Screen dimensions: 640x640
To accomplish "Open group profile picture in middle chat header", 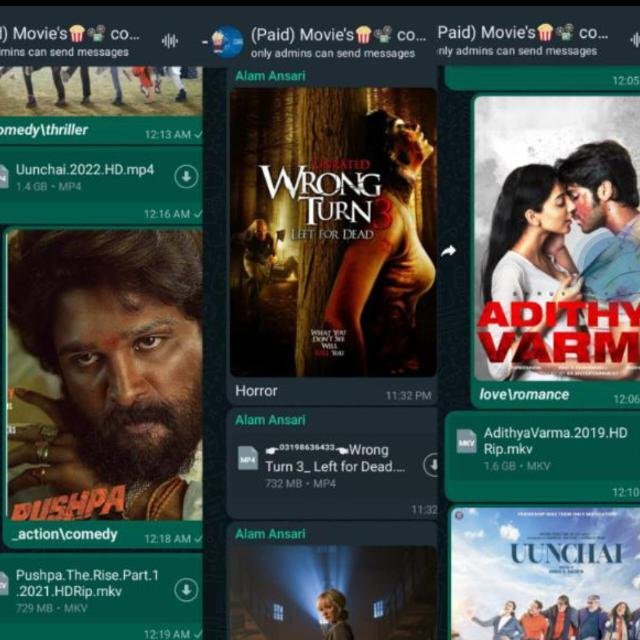I will [x=227, y=42].
